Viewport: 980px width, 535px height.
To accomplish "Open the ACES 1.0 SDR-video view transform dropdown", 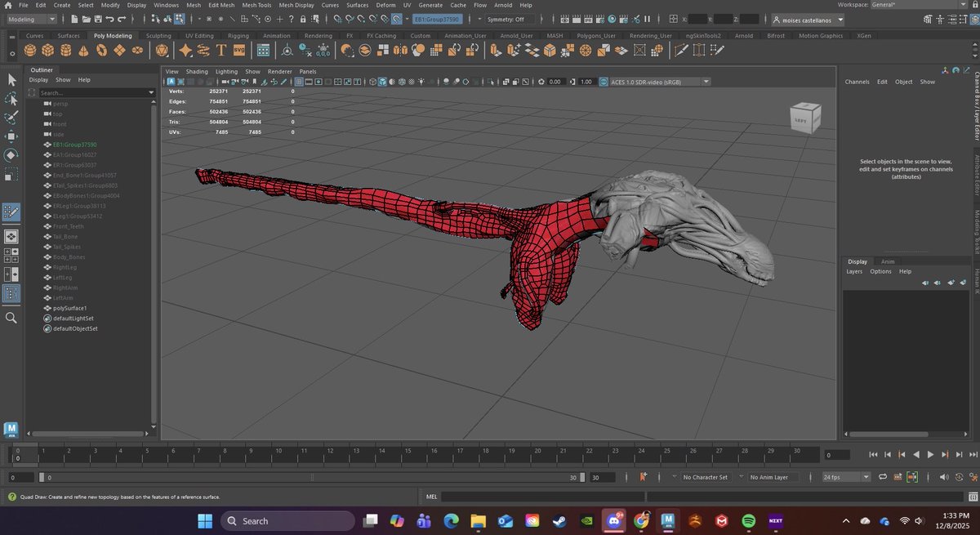I will point(655,82).
